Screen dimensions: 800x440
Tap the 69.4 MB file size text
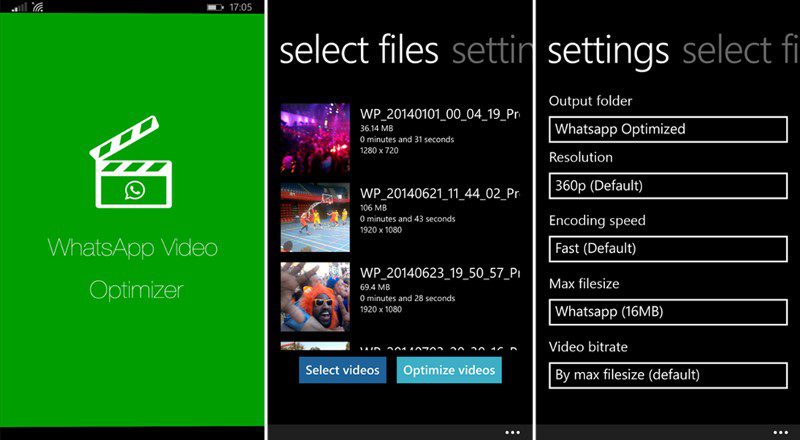[375, 287]
